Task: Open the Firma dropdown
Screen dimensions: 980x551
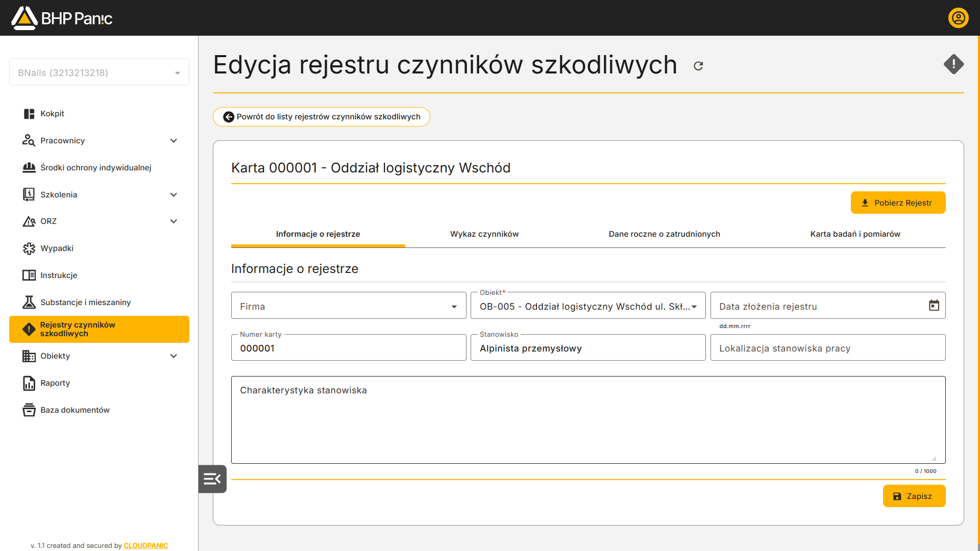Action: pos(349,306)
